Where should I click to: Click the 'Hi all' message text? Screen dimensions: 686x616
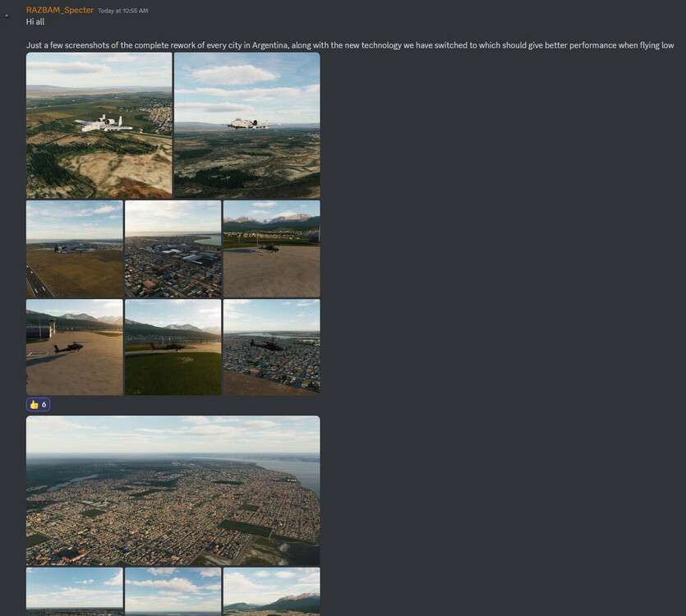(35, 22)
